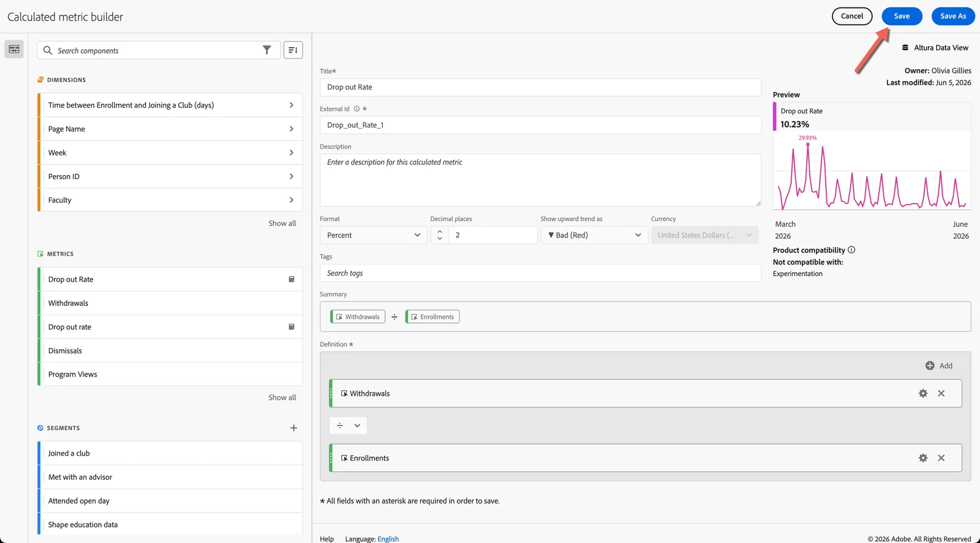980x543 pixels.
Task: Show all metrics
Action: 282,397
